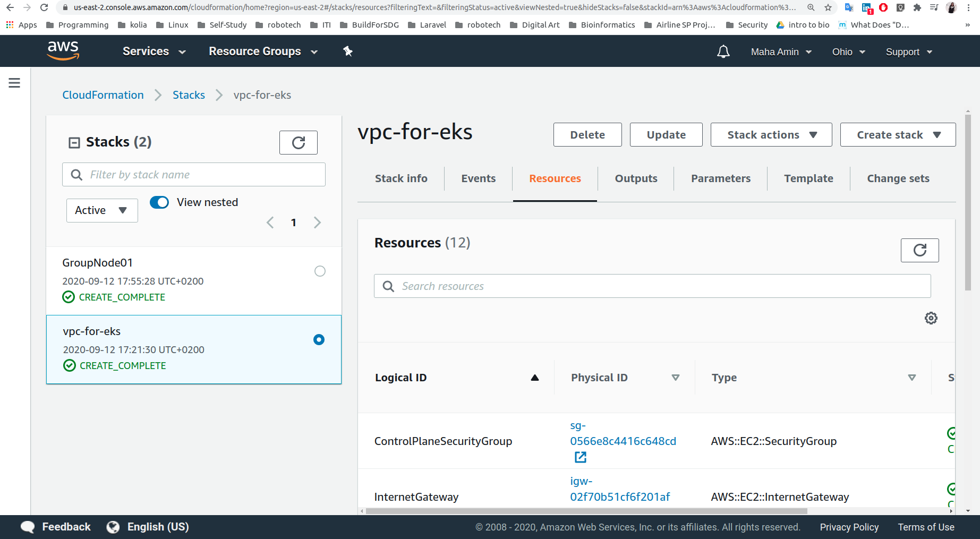Click the page vertical scrollbar

click(x=968, y=203)
